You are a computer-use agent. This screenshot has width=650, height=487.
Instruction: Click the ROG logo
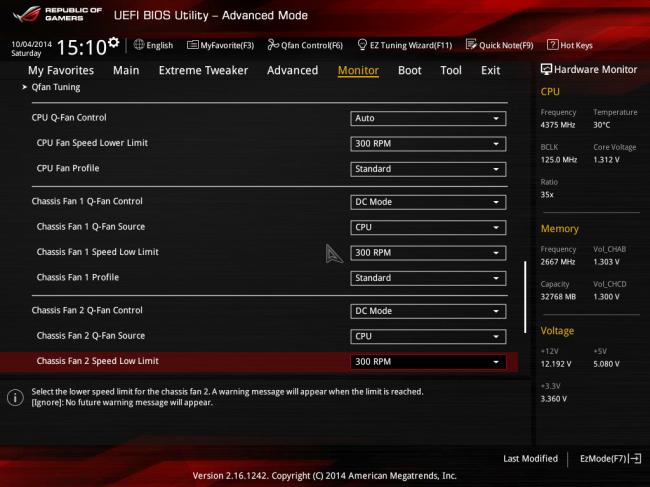27,14
